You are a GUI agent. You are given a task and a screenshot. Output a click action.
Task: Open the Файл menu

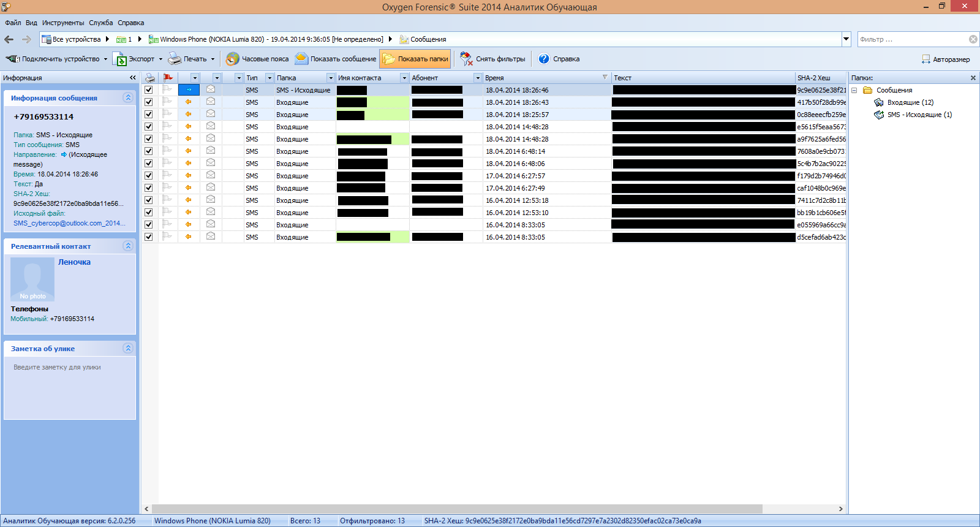click(13, 23)
